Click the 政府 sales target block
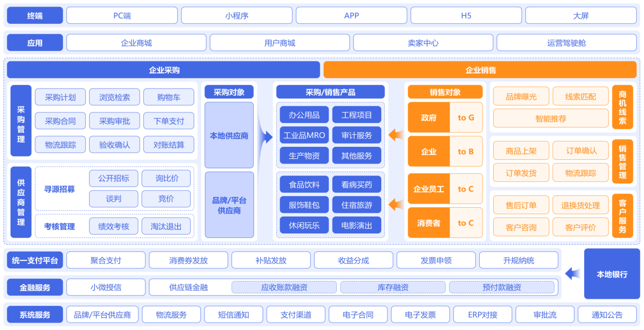Viewport: 644px width, 330px height. point(429,118)
